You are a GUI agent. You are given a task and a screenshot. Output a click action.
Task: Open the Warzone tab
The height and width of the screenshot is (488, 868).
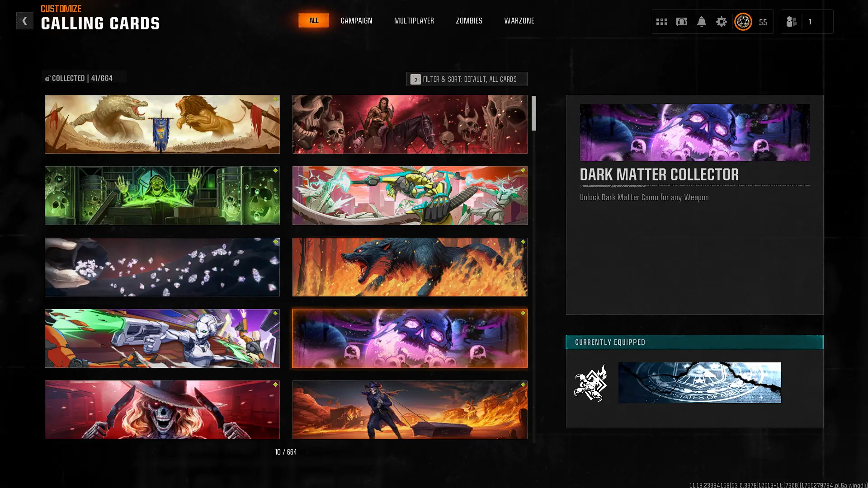519,21
